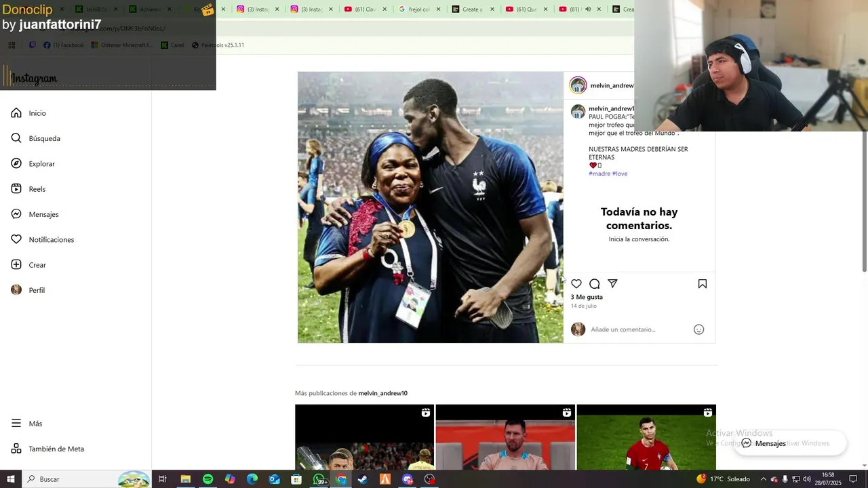Click the Pogba and mother post photo
The height and width of the screenshot is (488, 868).
coord(431,207)
